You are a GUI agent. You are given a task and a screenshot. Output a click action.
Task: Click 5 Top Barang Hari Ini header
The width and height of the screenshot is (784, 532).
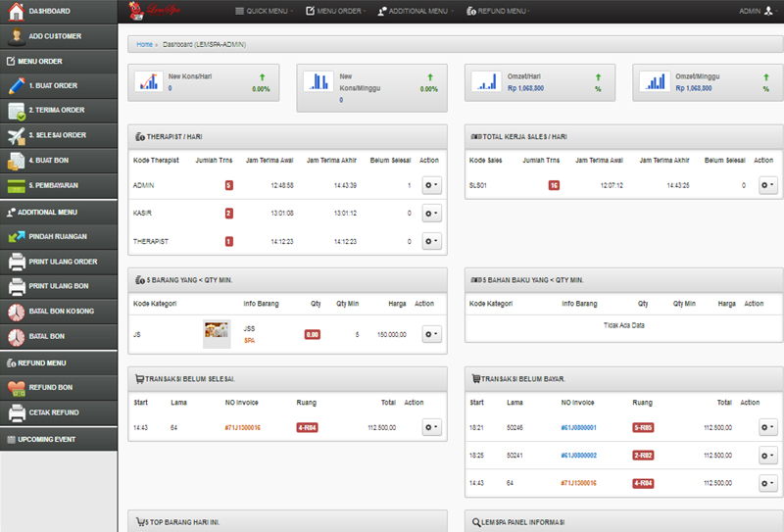287,521
